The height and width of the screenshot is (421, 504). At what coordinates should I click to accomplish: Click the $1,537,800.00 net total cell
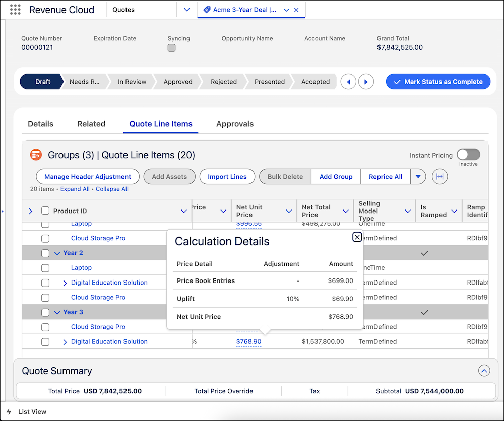[323, 341]
